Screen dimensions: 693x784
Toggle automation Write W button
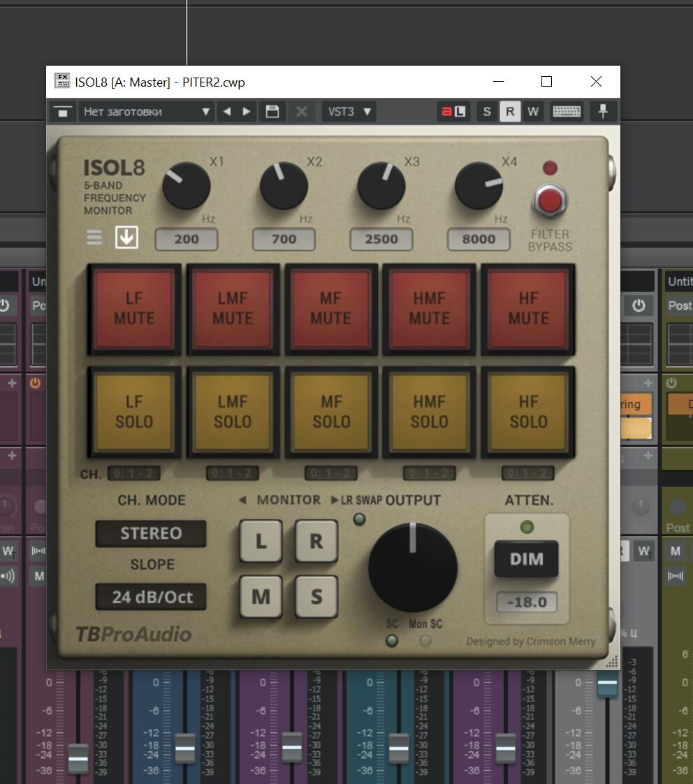click(x=533, y=112)
